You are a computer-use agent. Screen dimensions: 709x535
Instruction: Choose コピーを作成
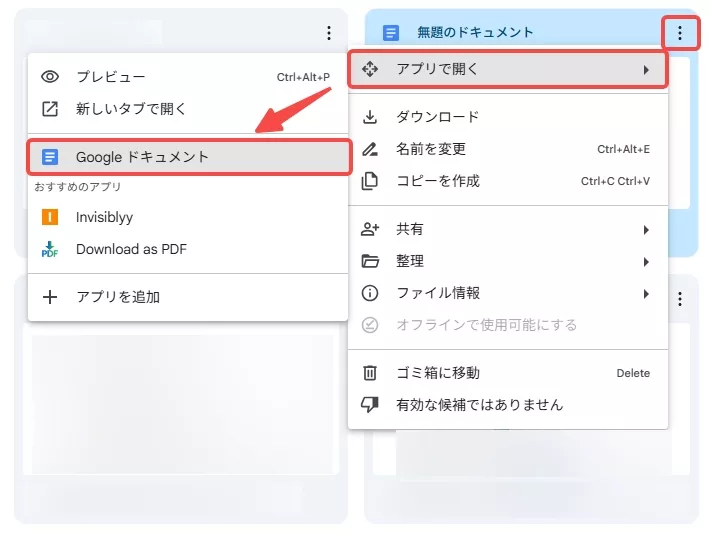pyautogui.click(x=508, y=181)
